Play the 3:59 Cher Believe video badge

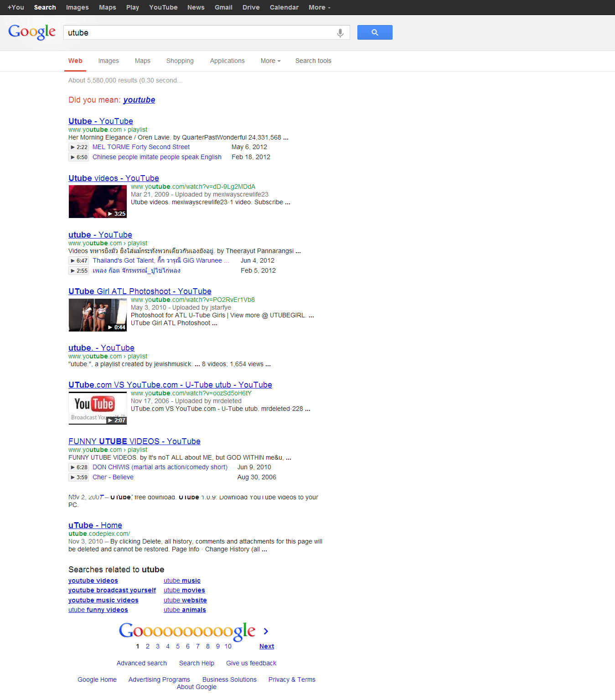click(x=78, y=477)
